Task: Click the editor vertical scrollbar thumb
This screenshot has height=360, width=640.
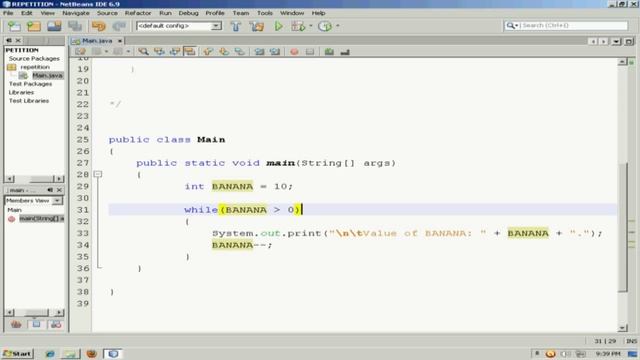Action: click(x=622, y=227)
